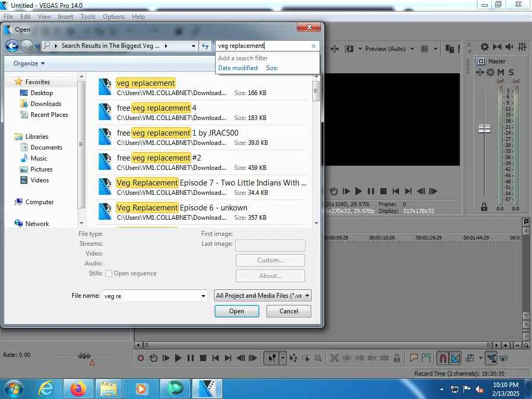The width and height of the screenshot is (532, 399).
Task: Select 'Veg Replacement Episode 7' file
Action: coord(202,187)
